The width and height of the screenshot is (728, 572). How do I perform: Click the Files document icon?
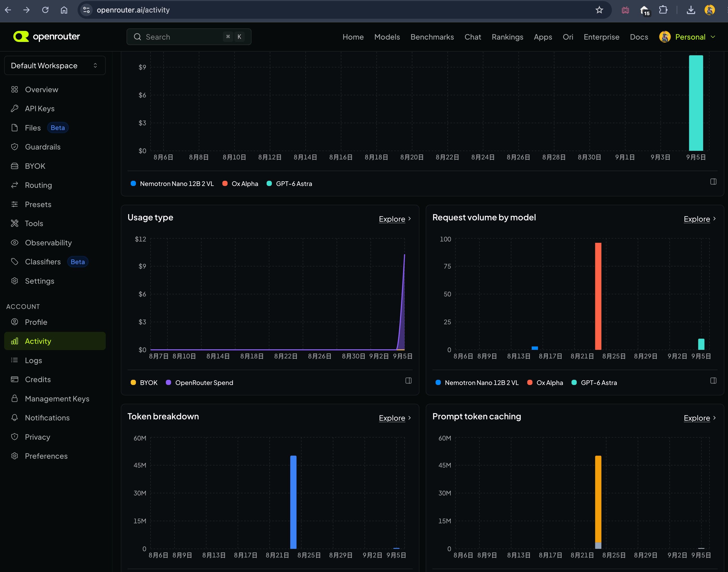point(14,128)
